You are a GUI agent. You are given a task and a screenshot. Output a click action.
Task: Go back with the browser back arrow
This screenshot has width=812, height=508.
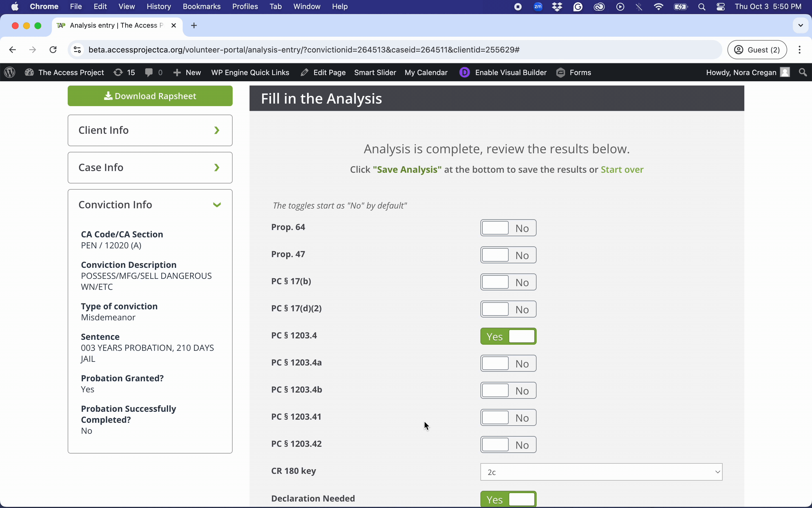[12, 50]
